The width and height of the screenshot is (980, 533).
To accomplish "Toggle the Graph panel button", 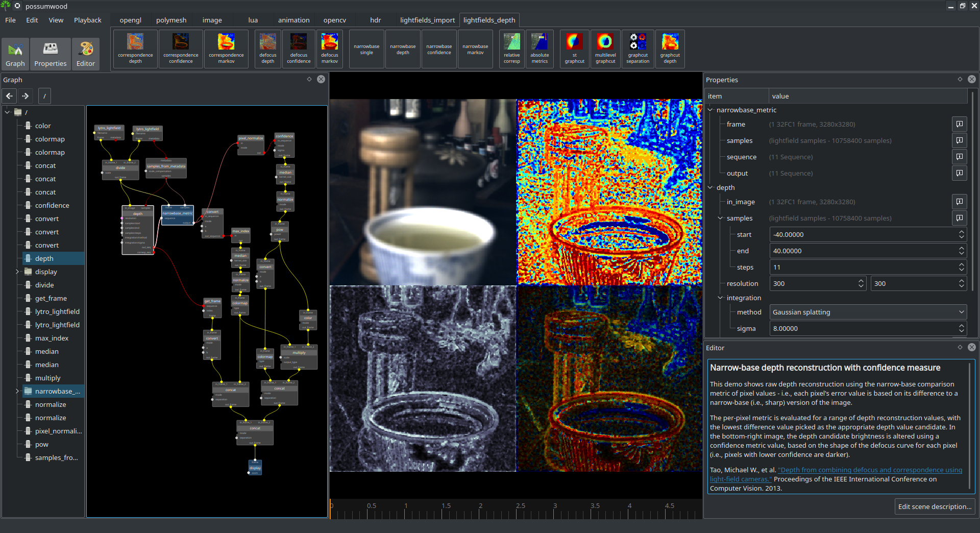I will 15,54.
